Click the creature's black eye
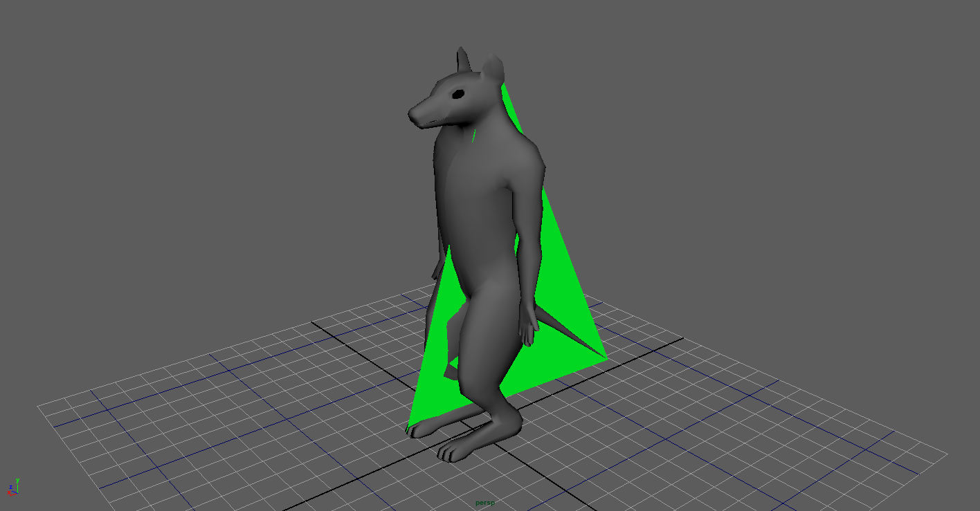Image resolution: width=980 pixels, height=511 pixels. pyautogui.click(x=457, y=94)
